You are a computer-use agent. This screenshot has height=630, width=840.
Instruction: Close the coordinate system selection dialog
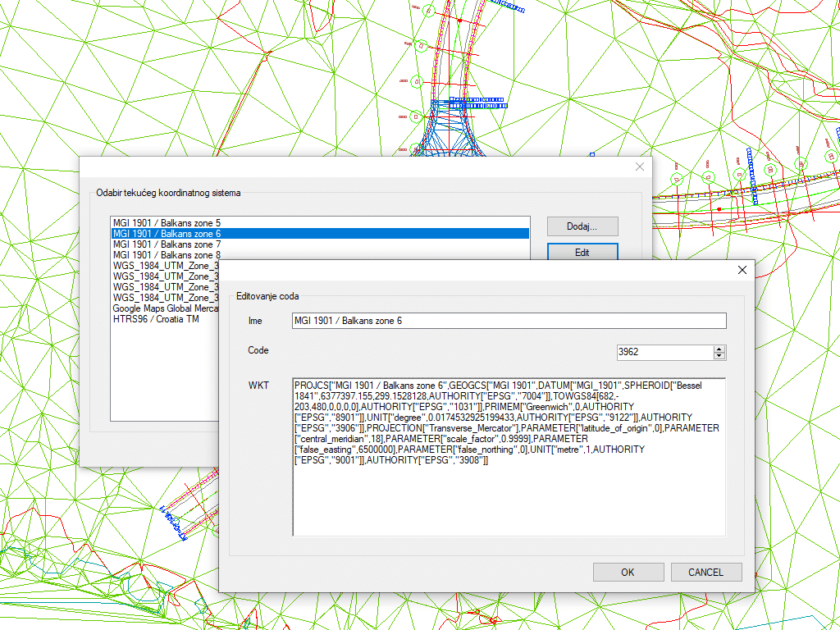[x=640, y=167]
